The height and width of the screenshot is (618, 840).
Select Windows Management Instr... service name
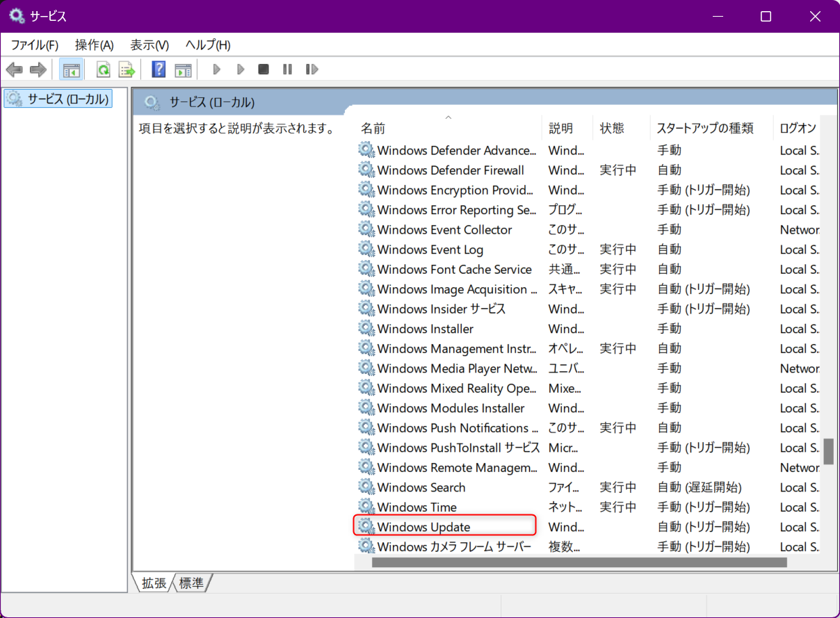(x=457, y=348)
